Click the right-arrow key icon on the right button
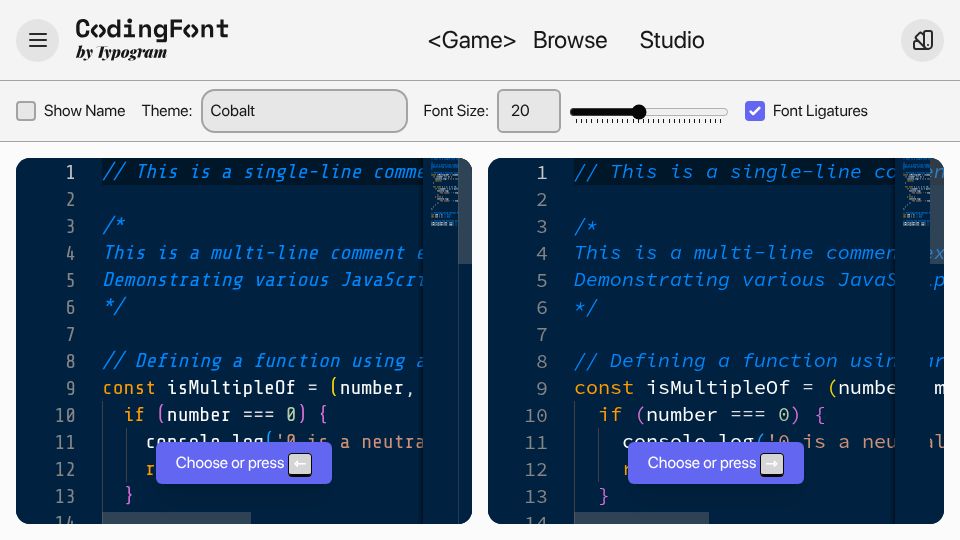 pos(771,464)
